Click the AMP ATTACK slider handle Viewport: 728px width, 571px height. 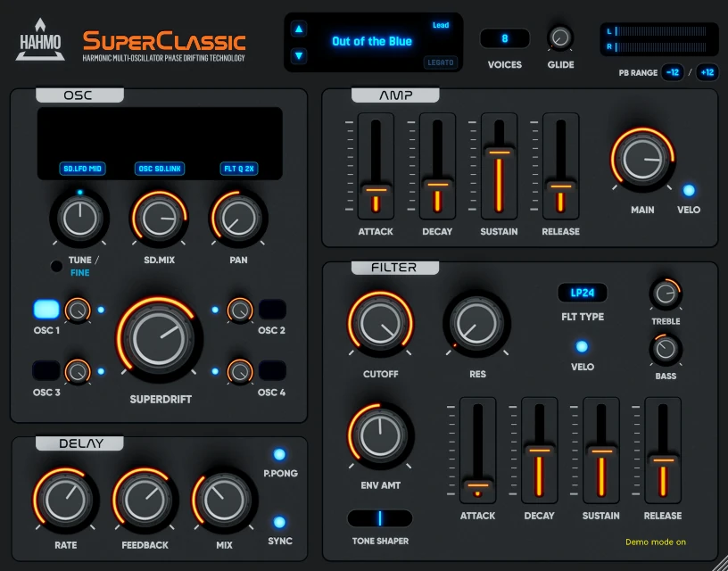tap(376, 189)
